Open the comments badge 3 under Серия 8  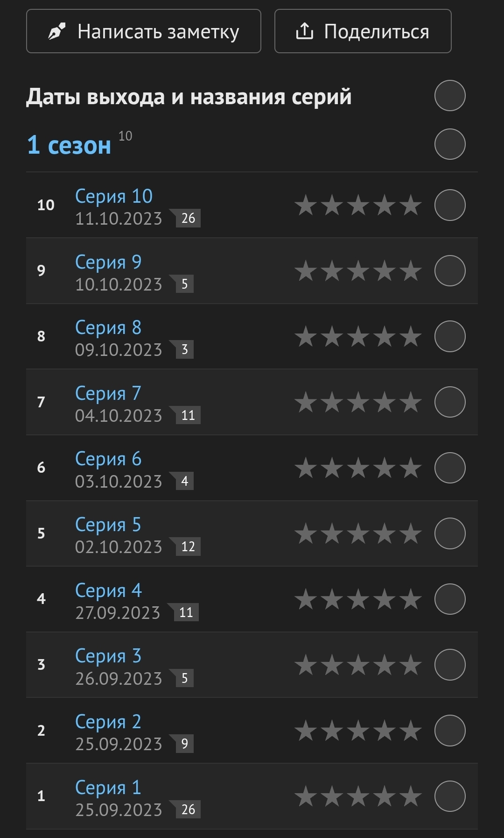tap(184, 349)
